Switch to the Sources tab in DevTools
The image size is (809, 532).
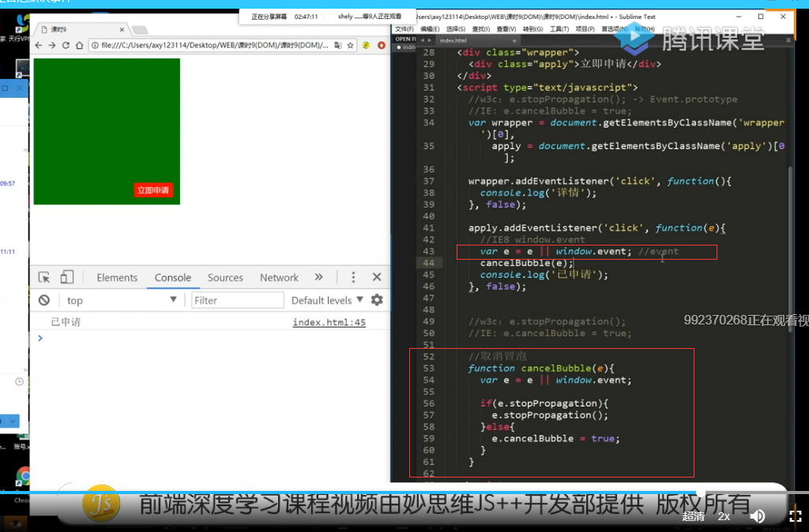[225, 277]
